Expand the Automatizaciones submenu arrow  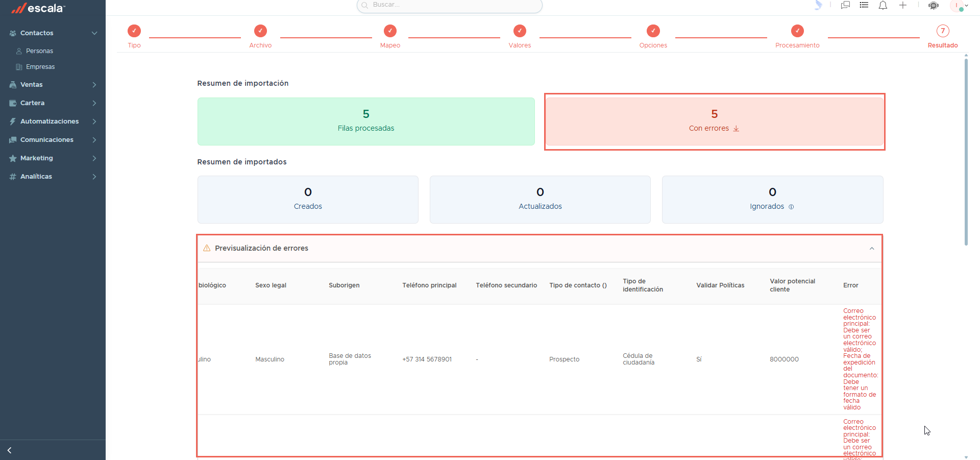coord(94,122)
